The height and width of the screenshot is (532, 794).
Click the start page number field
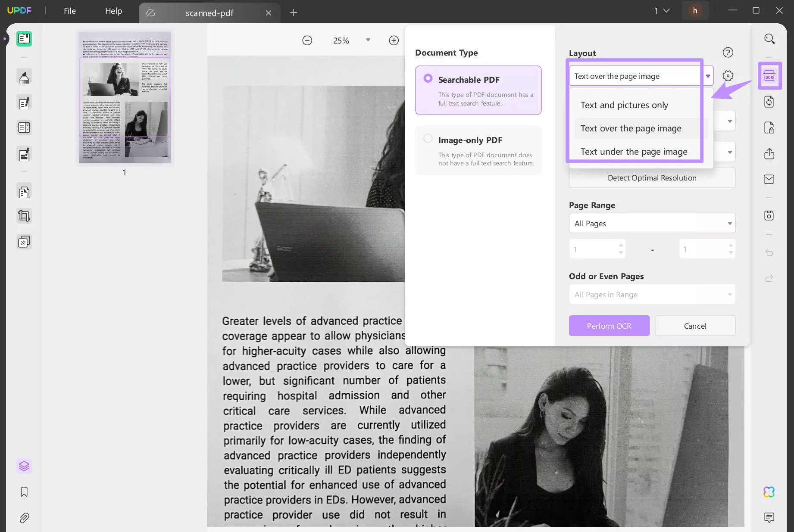pyautogui.click(x=597, y=249)
